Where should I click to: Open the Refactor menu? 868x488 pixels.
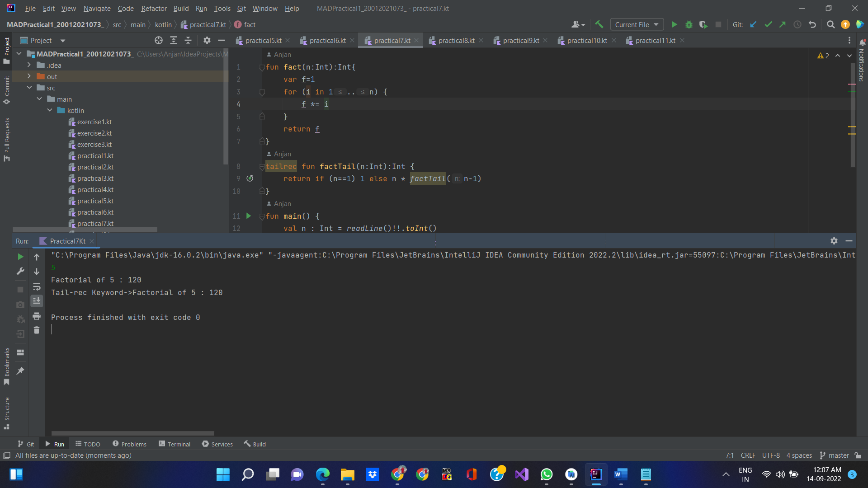(x=154, y=8)
